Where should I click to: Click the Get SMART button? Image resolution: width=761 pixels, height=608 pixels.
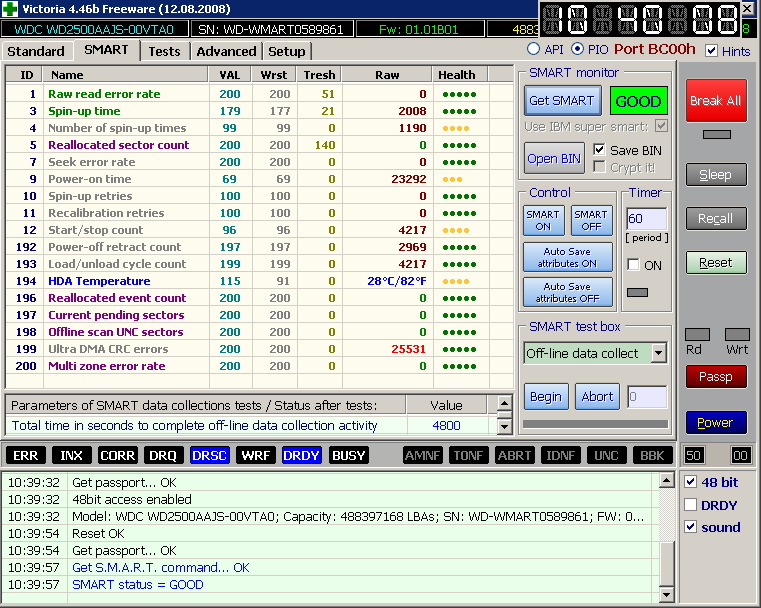point(562,100)
